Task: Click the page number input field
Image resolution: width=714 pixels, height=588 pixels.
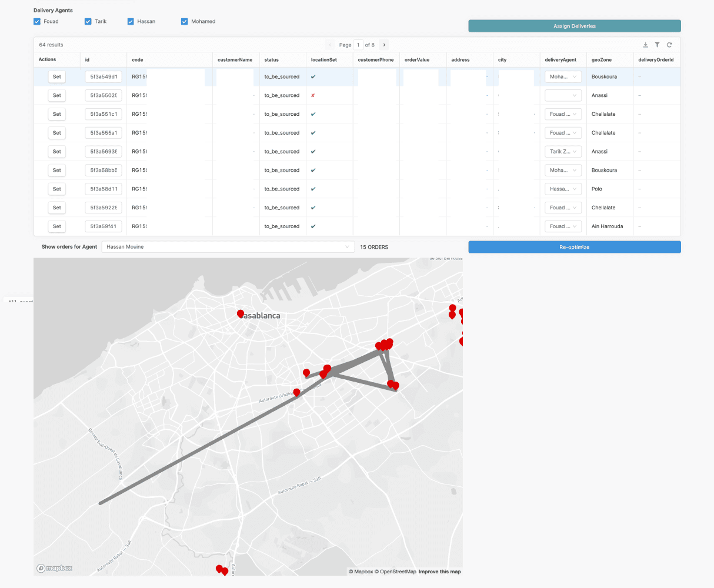Action: (x=358, y=45)
